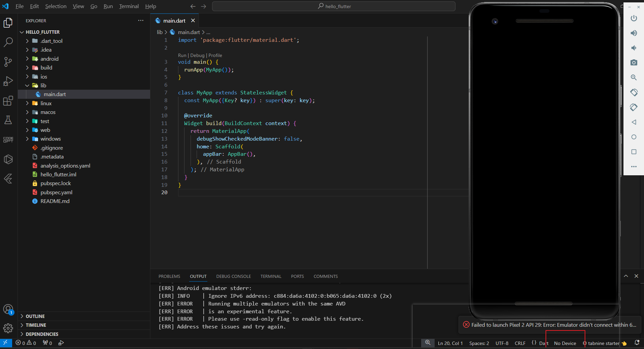Screen dimensions: 644x349
Task: Click the hello_flutter command center search box
Action: tap(334, 6)
